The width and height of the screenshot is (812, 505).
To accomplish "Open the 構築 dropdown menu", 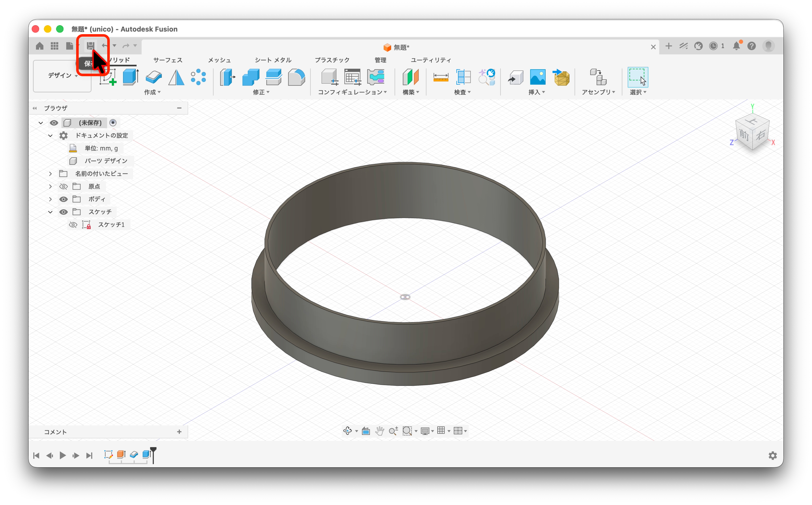I will coord(411,92).
